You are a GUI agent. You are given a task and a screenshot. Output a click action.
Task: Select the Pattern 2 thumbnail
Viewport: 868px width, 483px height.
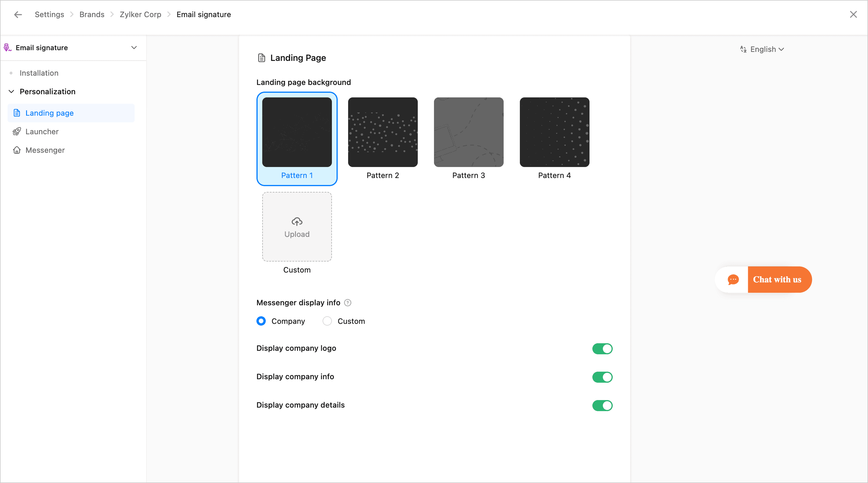coord(382,132)
